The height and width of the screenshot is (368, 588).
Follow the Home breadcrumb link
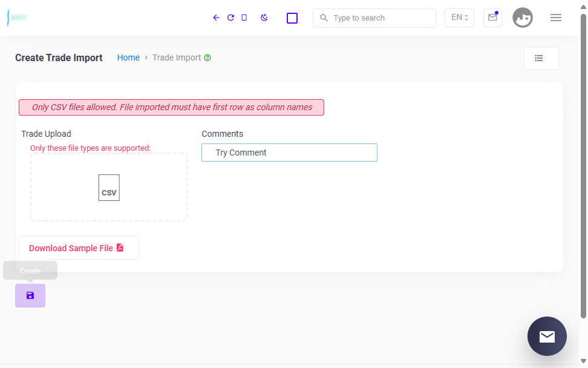click(x=128, y=57)
